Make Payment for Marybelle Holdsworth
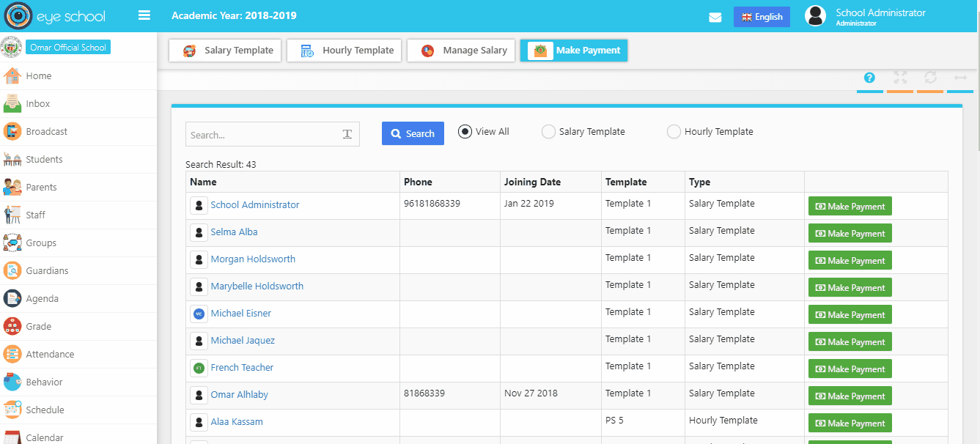This screenshot has height=444, width=980. click(850, 288)
